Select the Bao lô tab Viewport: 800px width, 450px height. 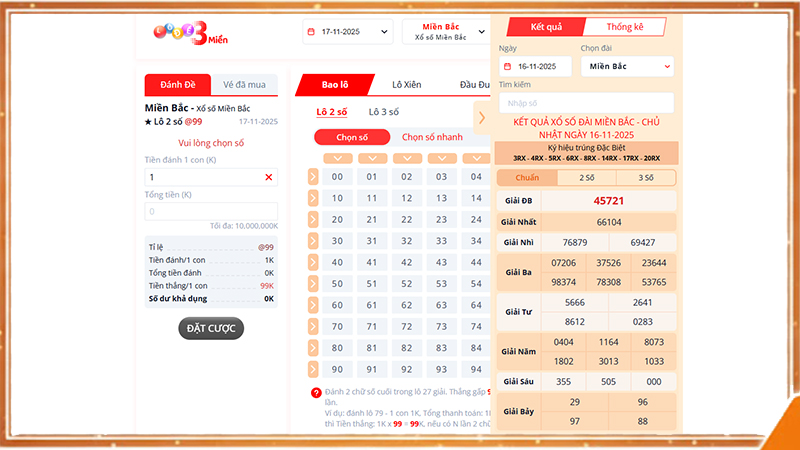[x=335, y=85]
